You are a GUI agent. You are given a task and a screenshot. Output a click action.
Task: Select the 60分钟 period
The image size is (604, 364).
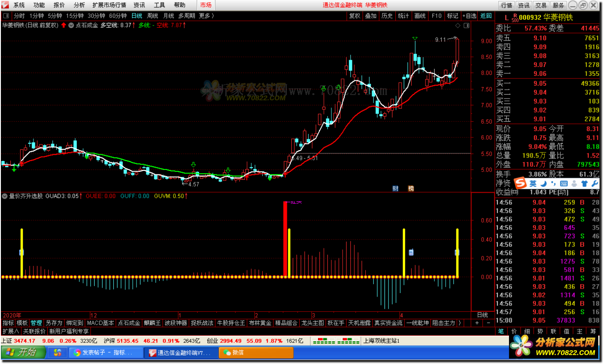point(118,16)
